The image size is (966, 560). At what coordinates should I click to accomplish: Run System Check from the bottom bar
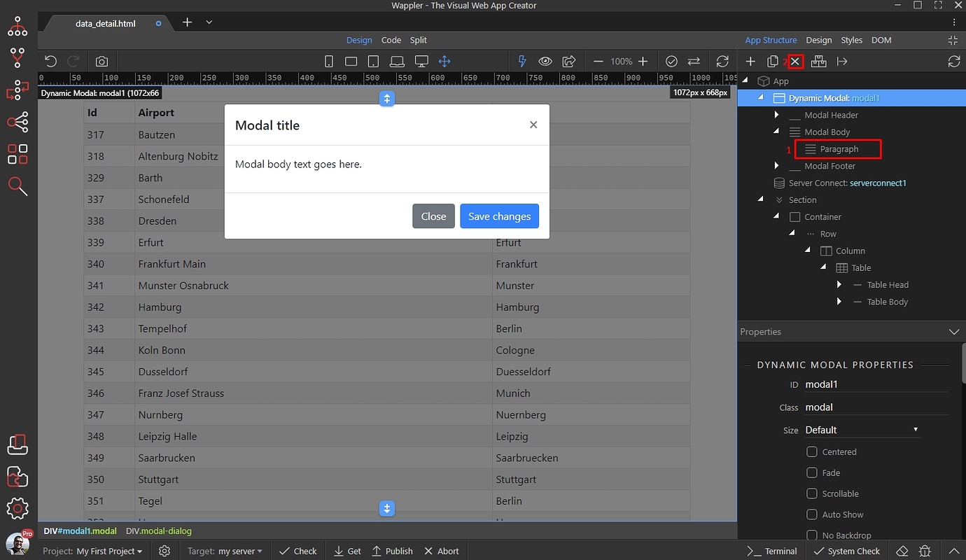(x=847, y=551)
